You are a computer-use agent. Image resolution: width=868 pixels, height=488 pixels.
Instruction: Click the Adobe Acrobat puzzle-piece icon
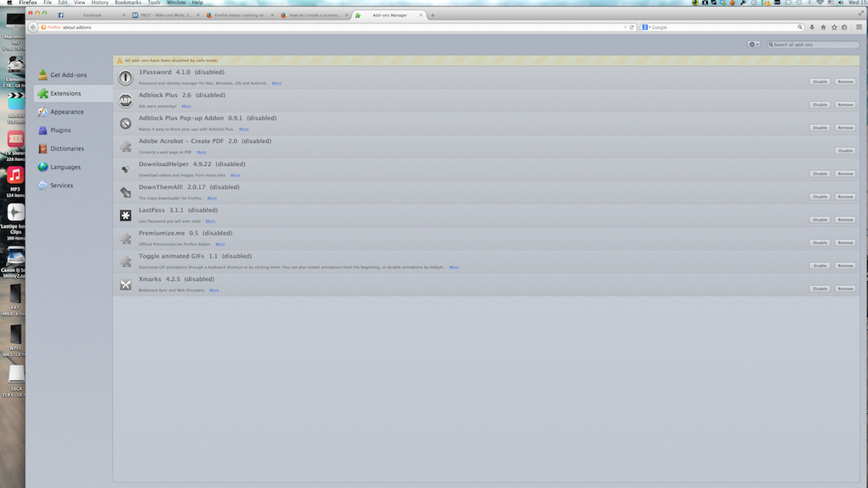(x=125, y=147)
